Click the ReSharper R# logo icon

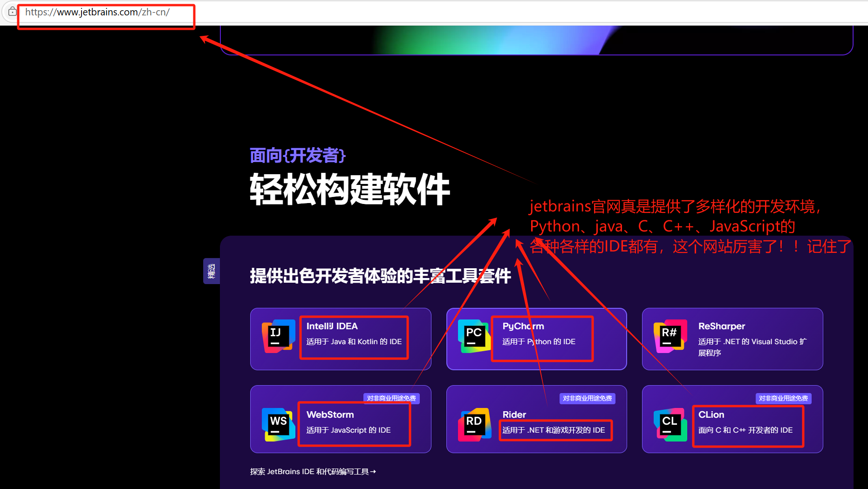coord(670,336)
